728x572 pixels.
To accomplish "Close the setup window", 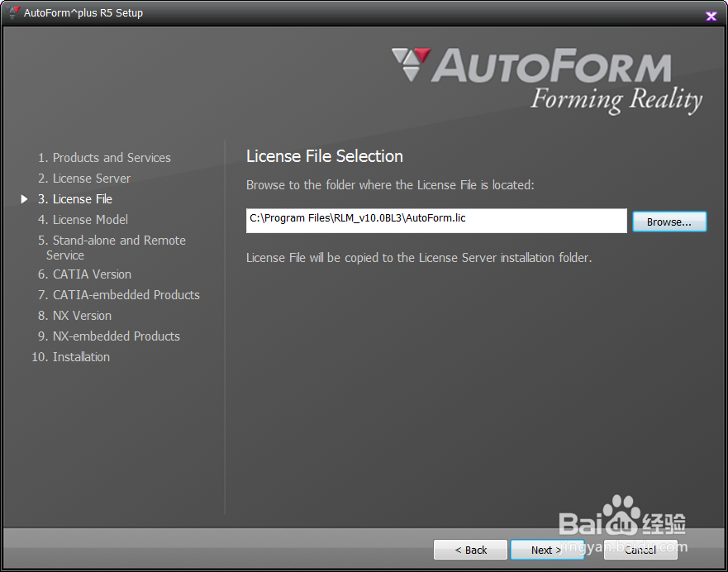I will tap(711, 17).
